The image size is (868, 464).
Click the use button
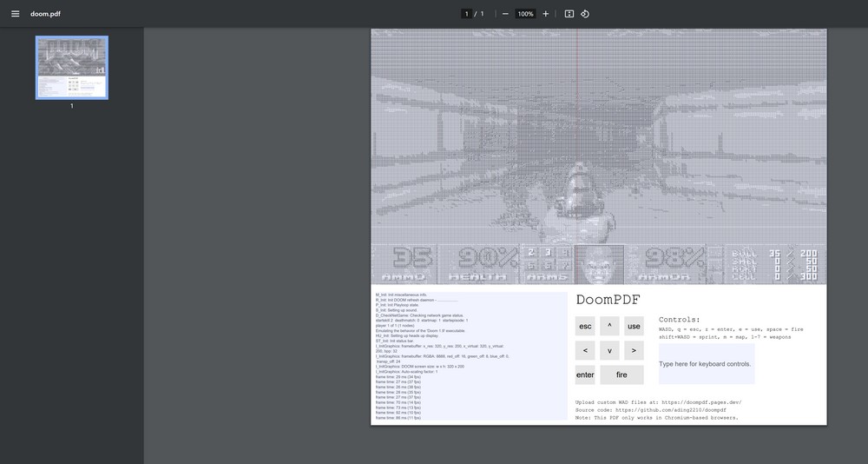coord(634,326)
